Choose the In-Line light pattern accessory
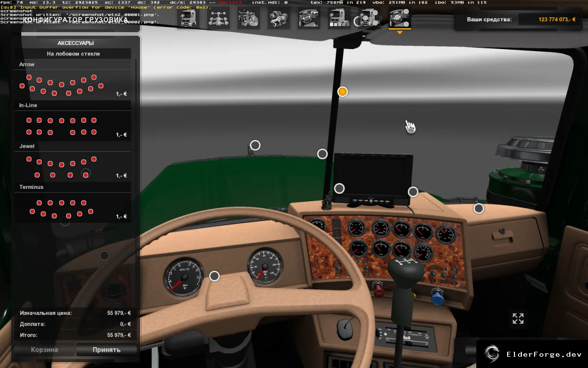This screenshot has width=588, height=368. (x=73, y=121)
